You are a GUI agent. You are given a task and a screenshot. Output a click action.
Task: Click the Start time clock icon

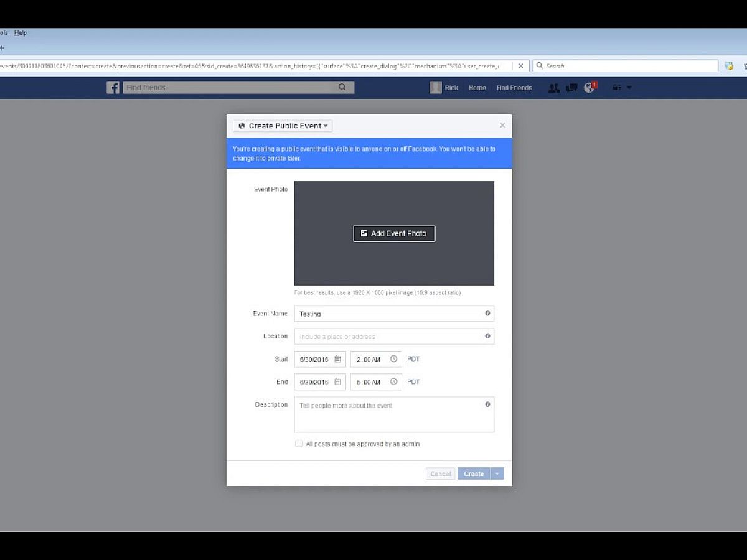click(393, 359)
